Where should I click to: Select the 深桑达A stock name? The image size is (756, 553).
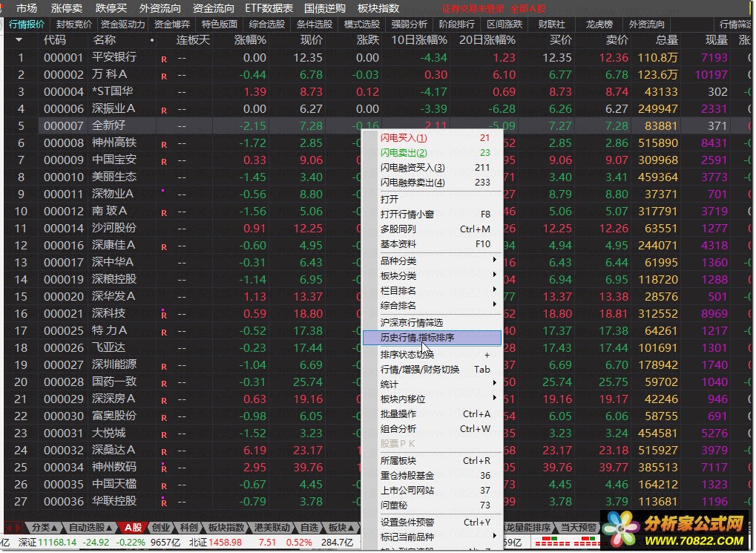click(x=114, y=451)
